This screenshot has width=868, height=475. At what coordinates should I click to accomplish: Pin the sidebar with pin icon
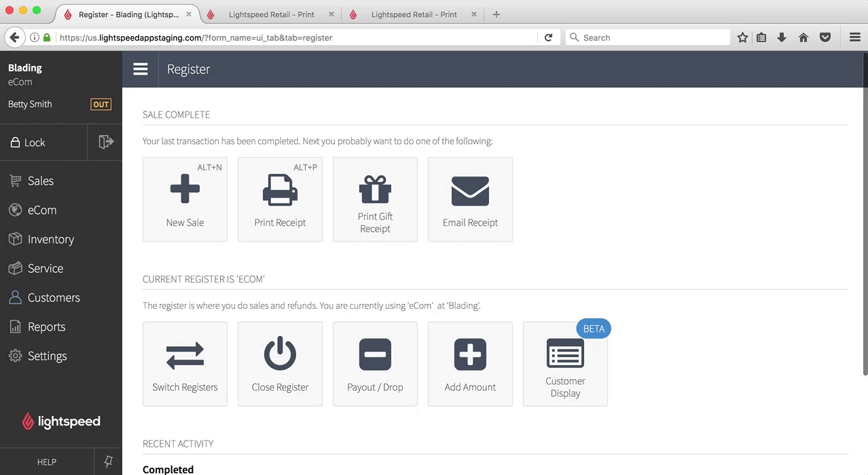[108, 461]
